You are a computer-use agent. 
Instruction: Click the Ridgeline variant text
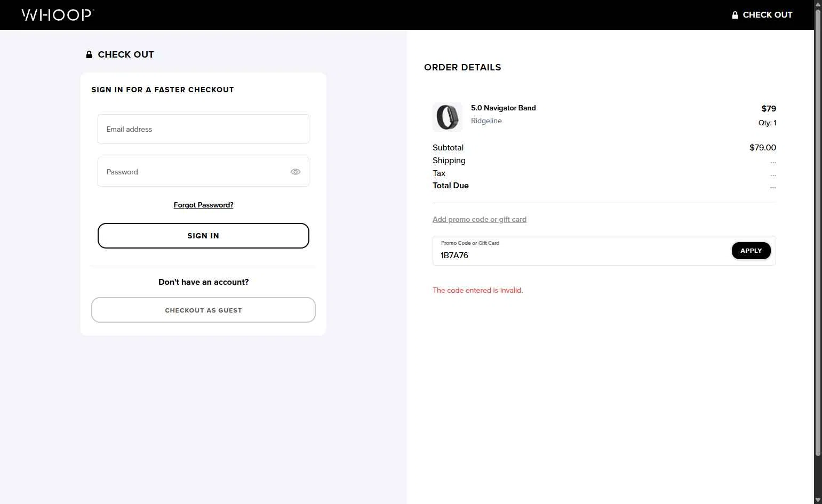click(486, 121)
